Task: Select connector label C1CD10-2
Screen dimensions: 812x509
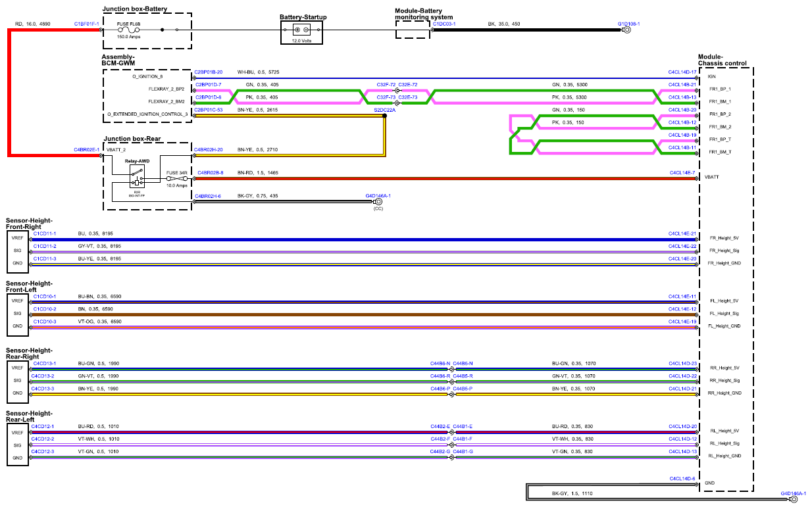Action: click(x=45, y=308)
